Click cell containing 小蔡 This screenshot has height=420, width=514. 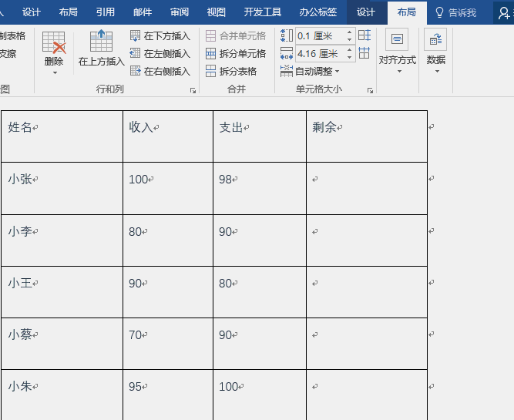[62, 344]
